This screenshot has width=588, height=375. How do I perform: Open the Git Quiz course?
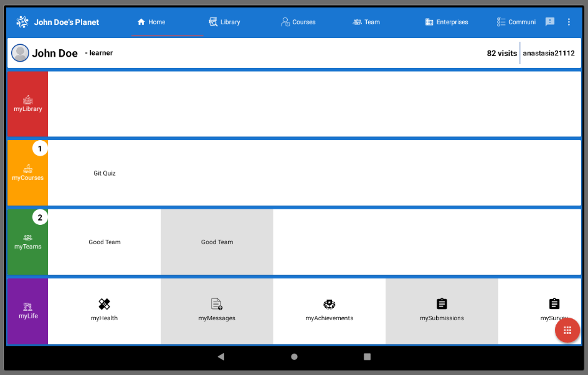point(104,173)
